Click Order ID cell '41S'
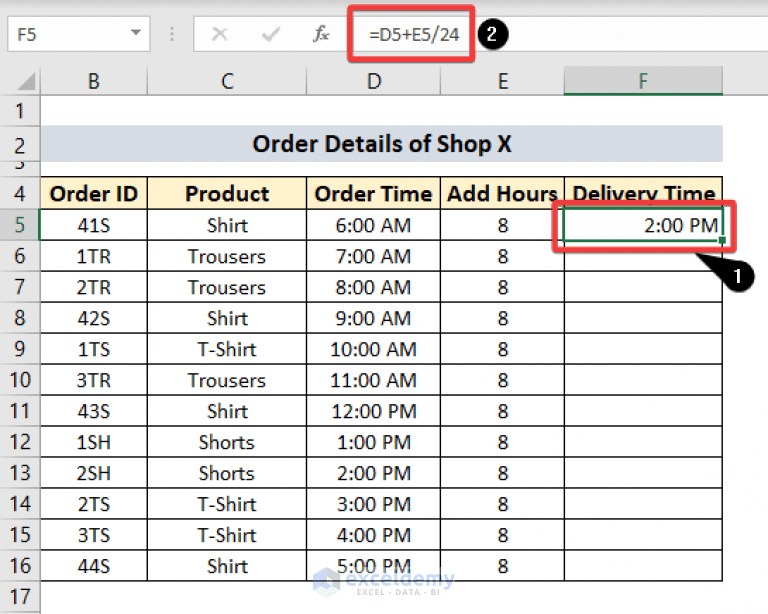The width and height of the screenshot is (768, 614). point(94,225)
